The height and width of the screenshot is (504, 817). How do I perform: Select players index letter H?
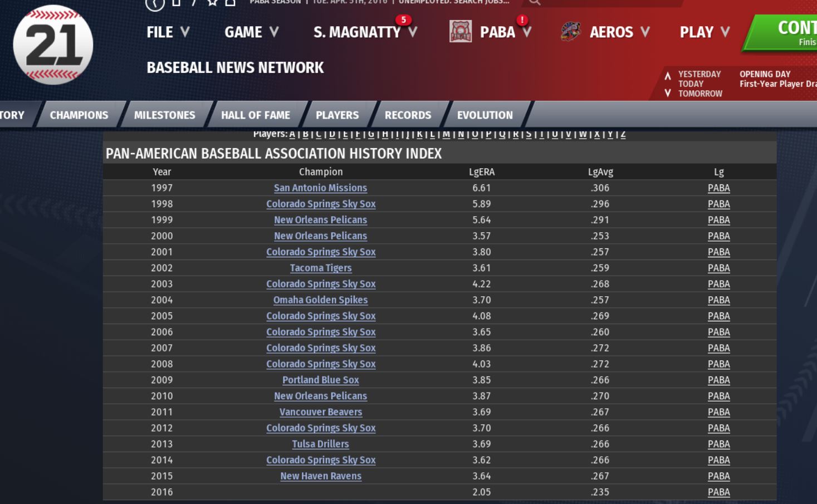coord(385,134)
